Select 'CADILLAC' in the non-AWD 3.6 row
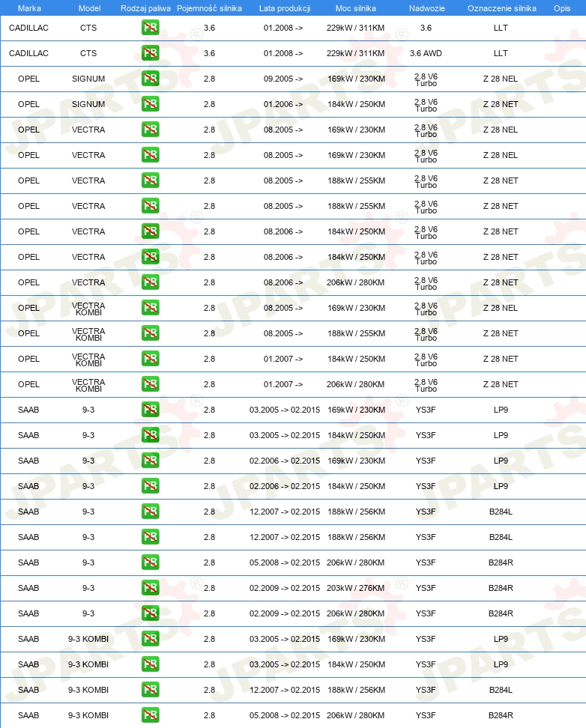Image resolution: width=586 pixels, height=728 pixels. pyautogui.click(x=28, y=28)
